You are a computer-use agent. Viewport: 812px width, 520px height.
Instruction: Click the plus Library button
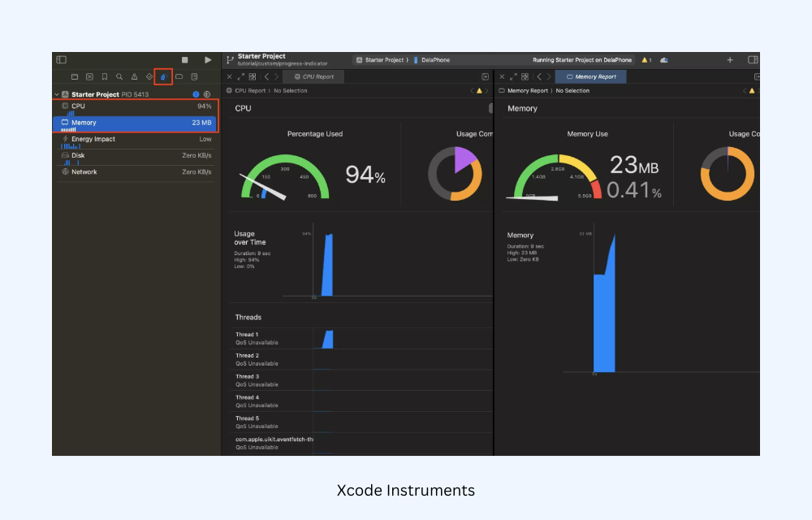[x=730, y=60]
